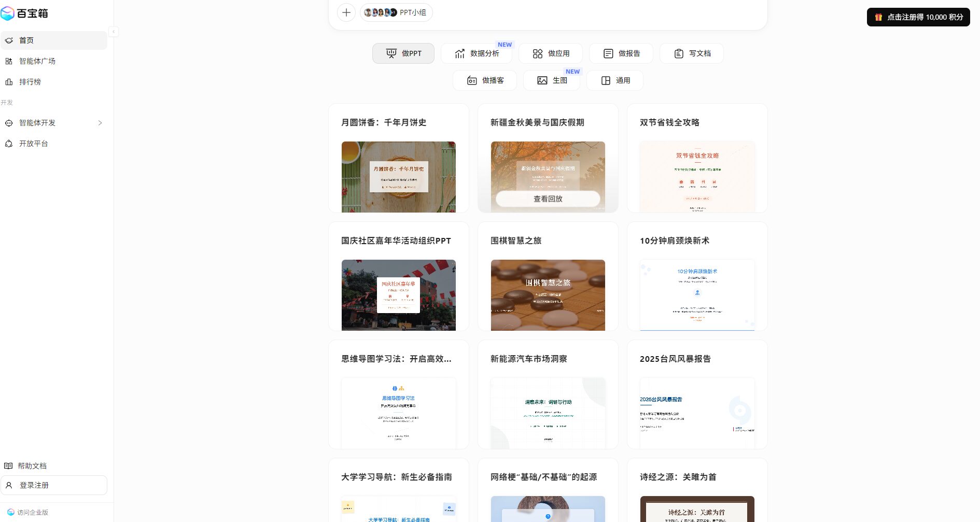Go to 智能体广场 page
980x522 pixels.
37,61
